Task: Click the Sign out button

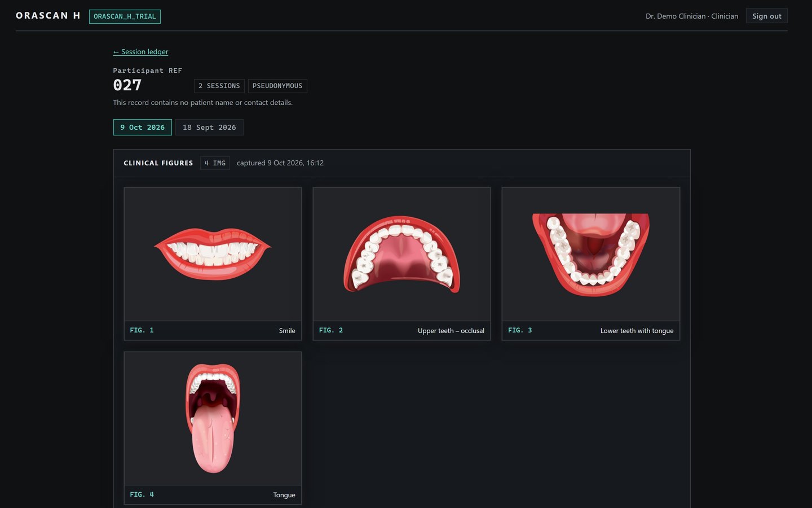Action: point(767,16)
